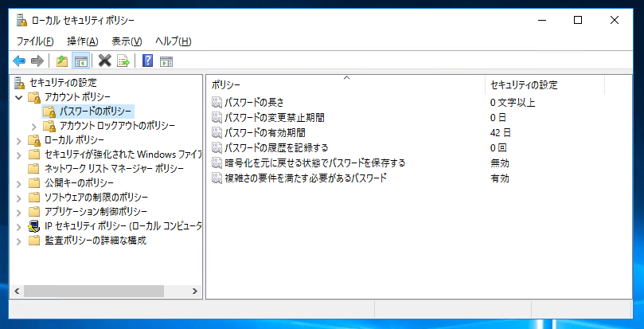Image resolution: width=644 pixels, height=329 pixels.
Task: Maximize the ローカル セキュリティ ポリシー window
Action: pos(578,20)
